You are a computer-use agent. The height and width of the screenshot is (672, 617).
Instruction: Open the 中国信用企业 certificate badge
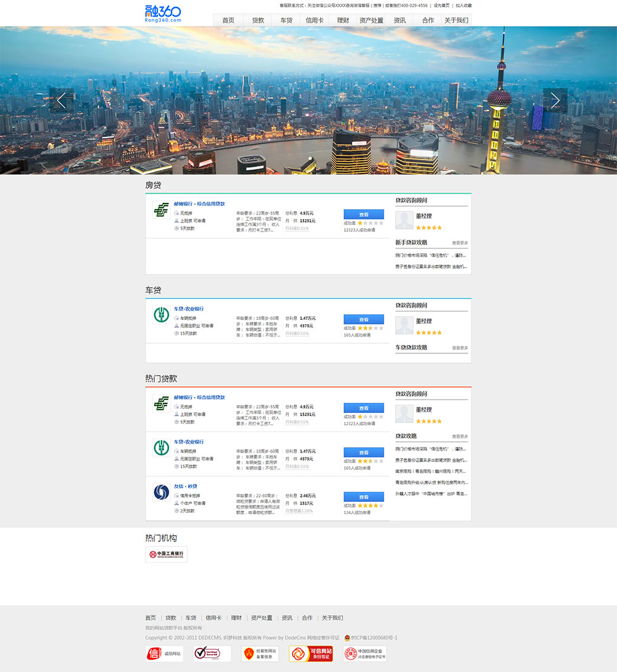pos(365,654)
